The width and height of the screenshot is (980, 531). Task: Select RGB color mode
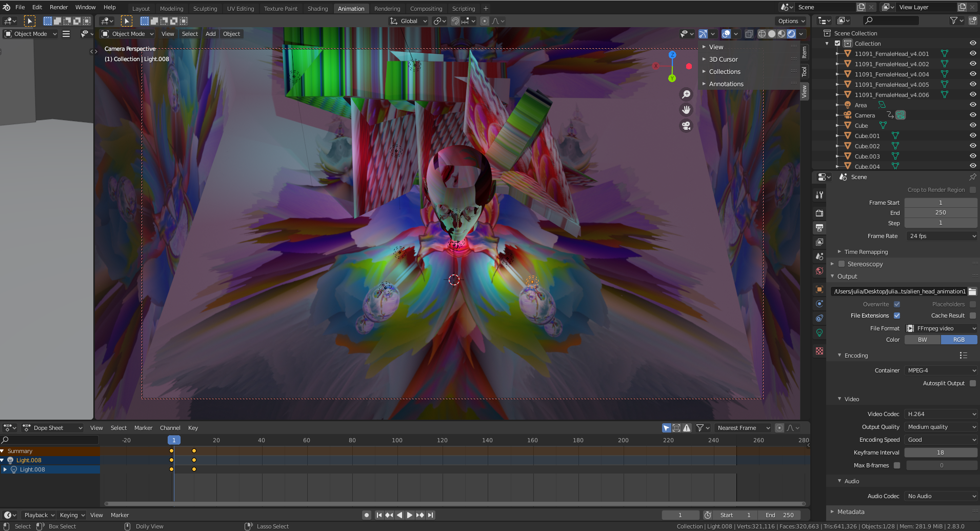pyautogui.click(x=959, y=340)
